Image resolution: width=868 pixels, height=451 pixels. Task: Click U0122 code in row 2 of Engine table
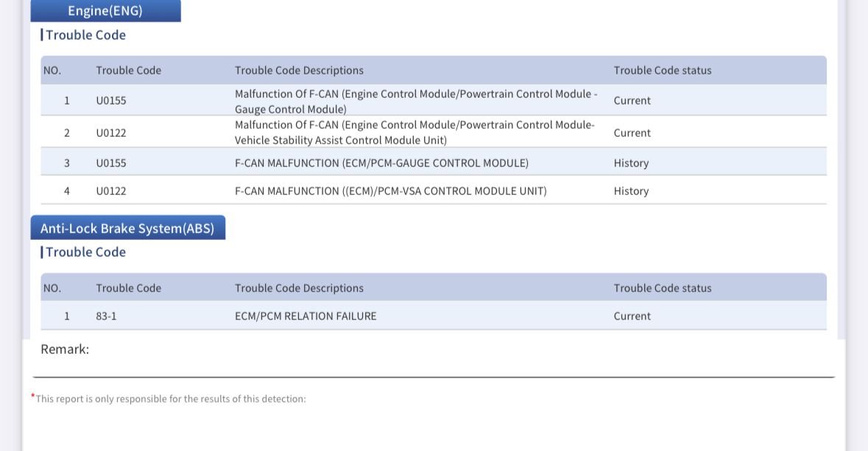[x=111, y=133]
